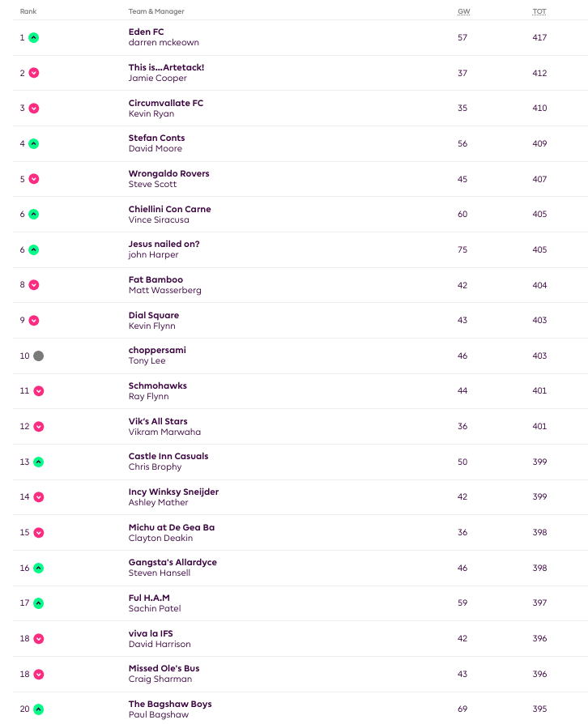The width and height of the screenshot is (588, 724).
Task: Open Incy Winksy Sneijder team page
Action: [x=173, y=492]
